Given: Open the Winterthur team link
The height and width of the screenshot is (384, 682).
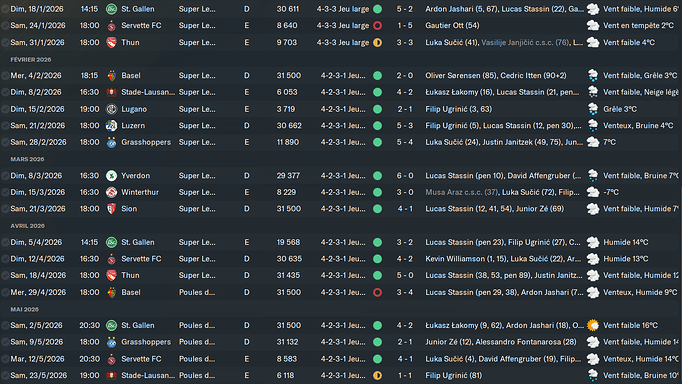Looking at the screenshot, I should point(140,192).
